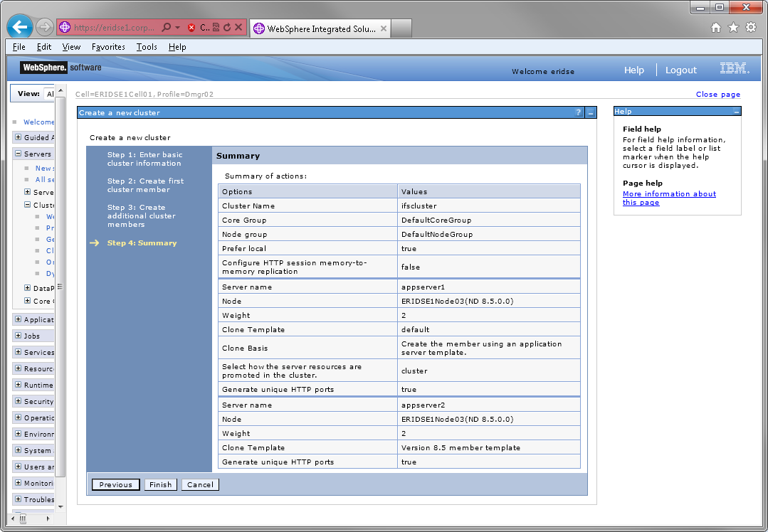Click the Finish button
The height and width of the screenshot is (532, 768).
(x=161, y=484)
